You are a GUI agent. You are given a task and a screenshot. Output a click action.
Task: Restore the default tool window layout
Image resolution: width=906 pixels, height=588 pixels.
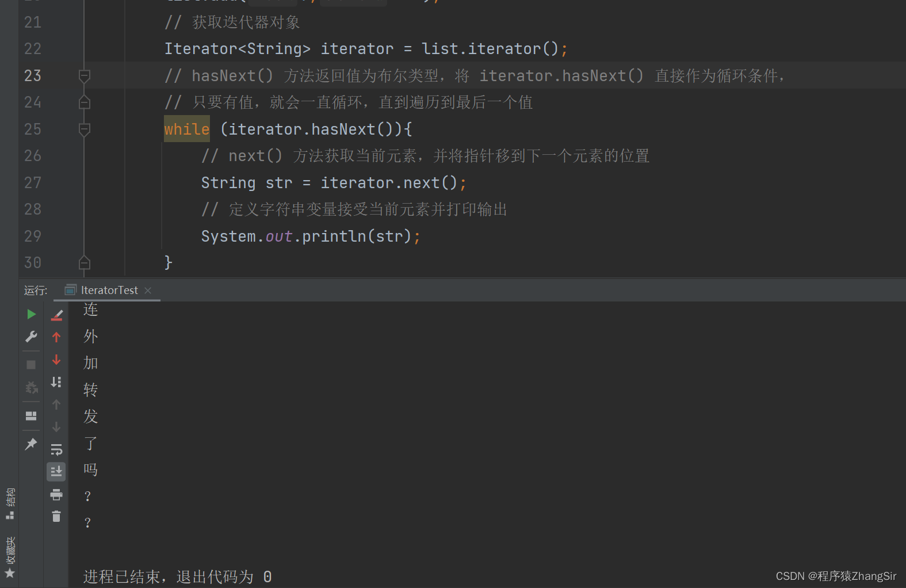31,415
